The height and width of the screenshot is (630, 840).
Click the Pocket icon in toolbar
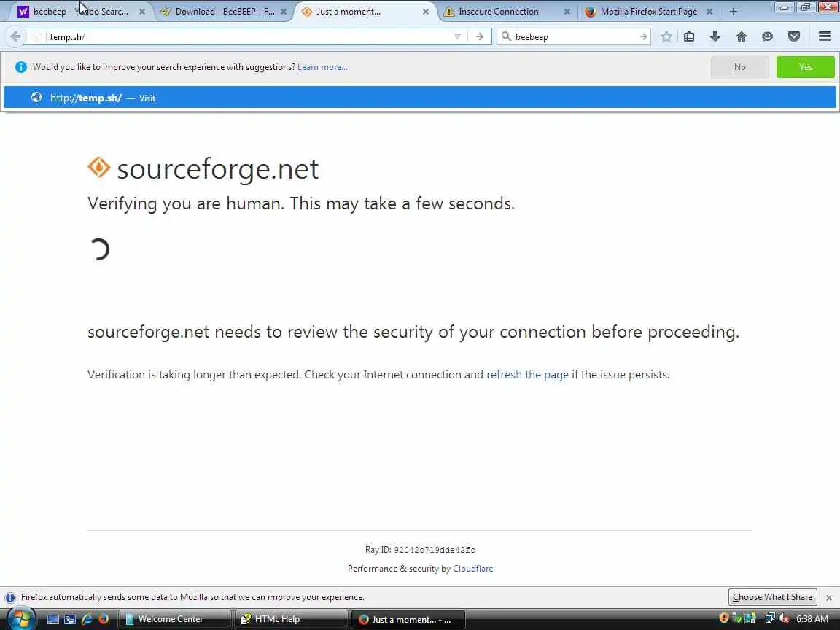click(793, 36)
